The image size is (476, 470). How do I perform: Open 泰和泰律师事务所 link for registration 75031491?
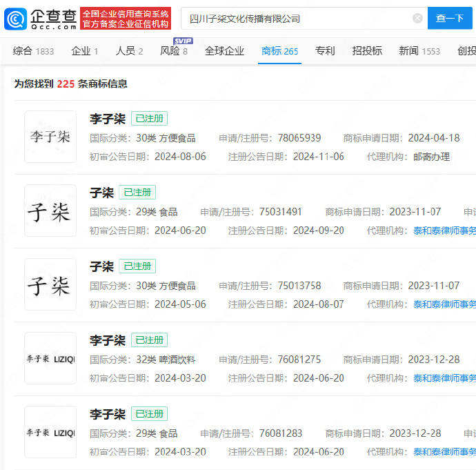pos(444,231)
